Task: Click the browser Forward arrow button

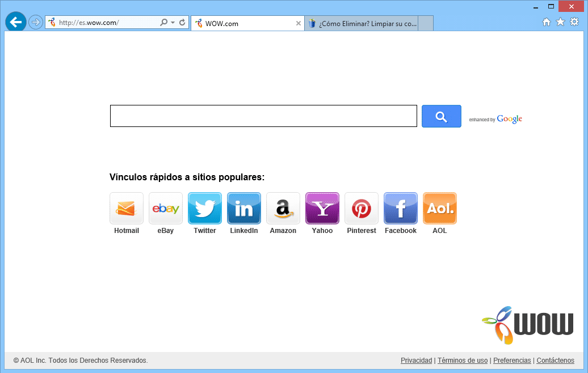Action: (36, 23)
